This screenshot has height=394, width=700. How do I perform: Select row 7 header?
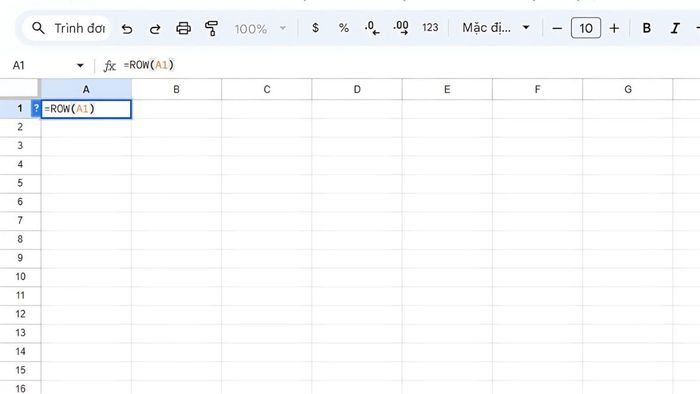click(20, 221)
